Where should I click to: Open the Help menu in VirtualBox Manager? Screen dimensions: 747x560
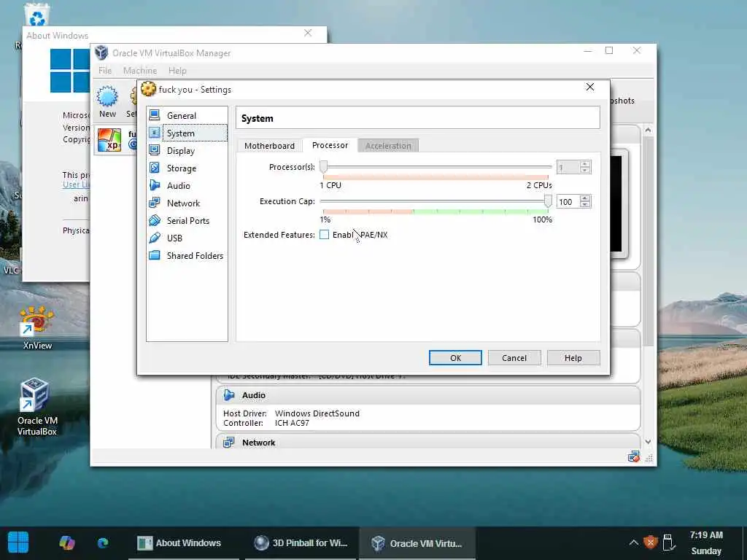coord(177,71)
